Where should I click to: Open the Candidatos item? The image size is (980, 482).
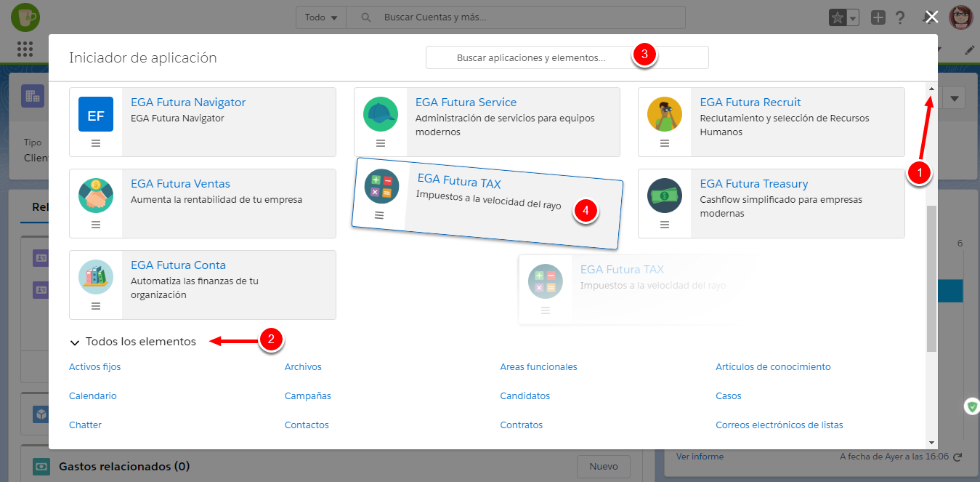(525, 396)
